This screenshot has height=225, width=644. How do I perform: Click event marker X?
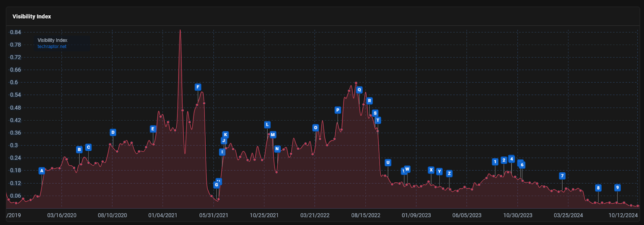pyautogui.click(x=431, y=170)
